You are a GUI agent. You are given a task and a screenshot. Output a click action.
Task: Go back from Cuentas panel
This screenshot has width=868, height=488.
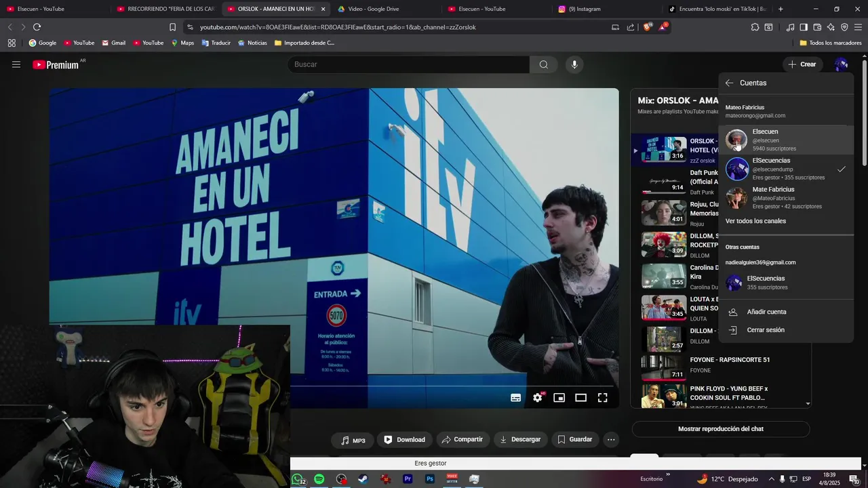tap(729, 83)
